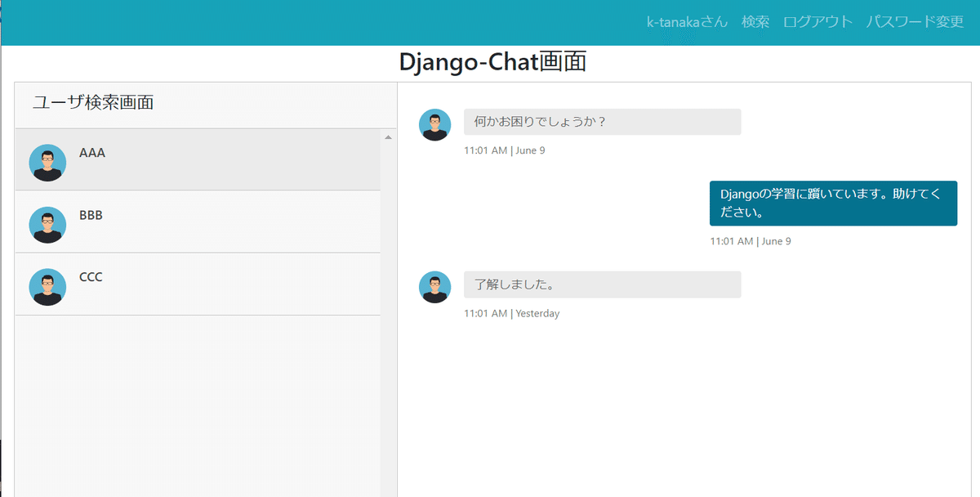Select user BBB's avatar icon
The height and width of the screenshot is (497, 980).
(47, 224)
